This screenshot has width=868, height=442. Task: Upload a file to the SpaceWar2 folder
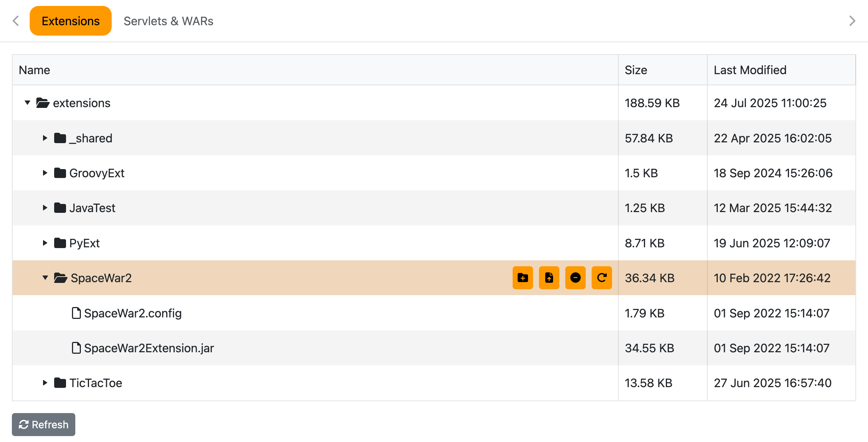(549, 278)
